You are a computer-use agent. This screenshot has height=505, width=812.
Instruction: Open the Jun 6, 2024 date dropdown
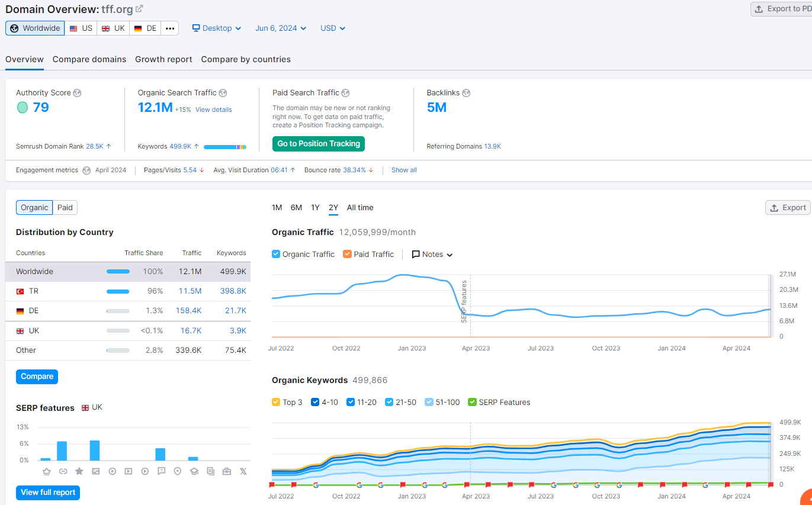[281, 28]
